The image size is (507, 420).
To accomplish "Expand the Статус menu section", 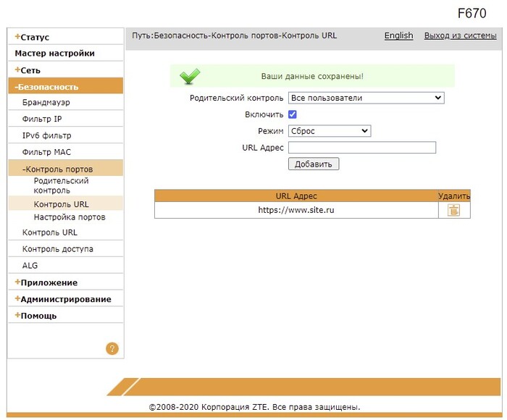I will tap(35, 37).
